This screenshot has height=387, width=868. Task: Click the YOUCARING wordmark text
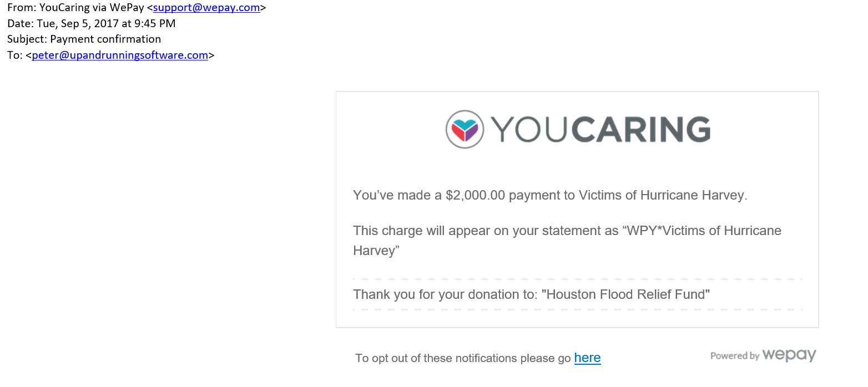click(x=600, y=129)
